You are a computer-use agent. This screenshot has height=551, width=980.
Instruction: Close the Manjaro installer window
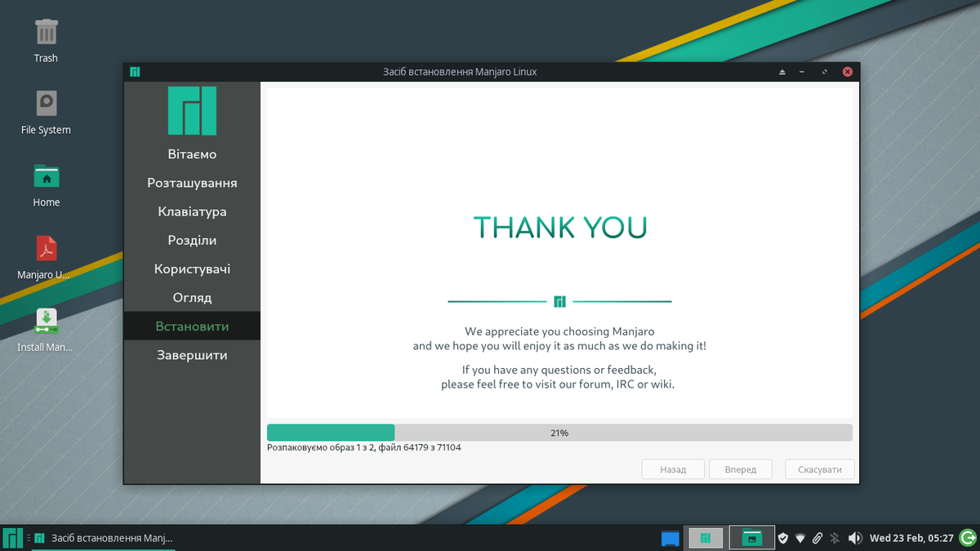(x=848, y=72)
